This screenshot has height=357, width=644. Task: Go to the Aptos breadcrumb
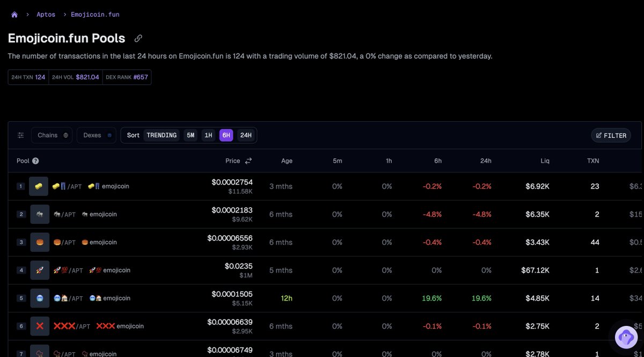click(x=46, y=14)
